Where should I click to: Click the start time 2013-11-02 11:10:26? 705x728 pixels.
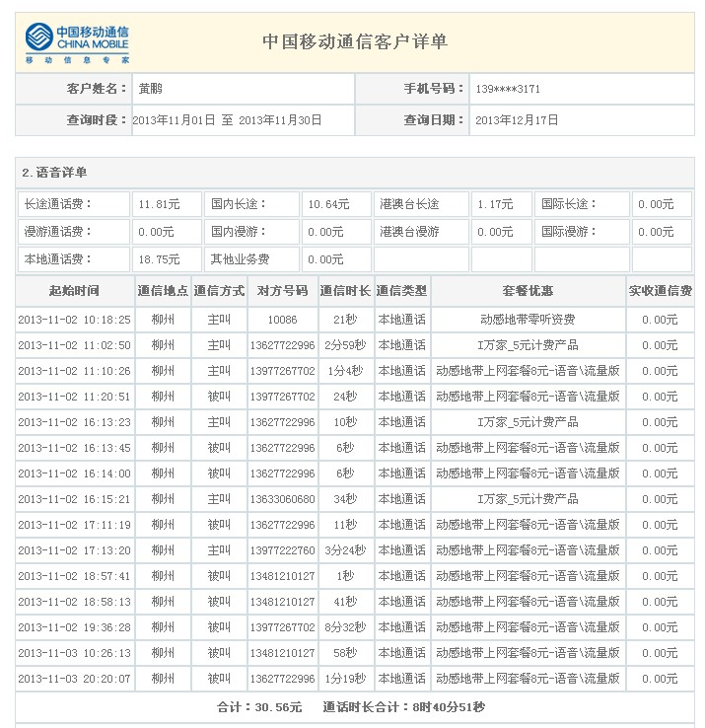pyautogui.click(x=74, y=371)
